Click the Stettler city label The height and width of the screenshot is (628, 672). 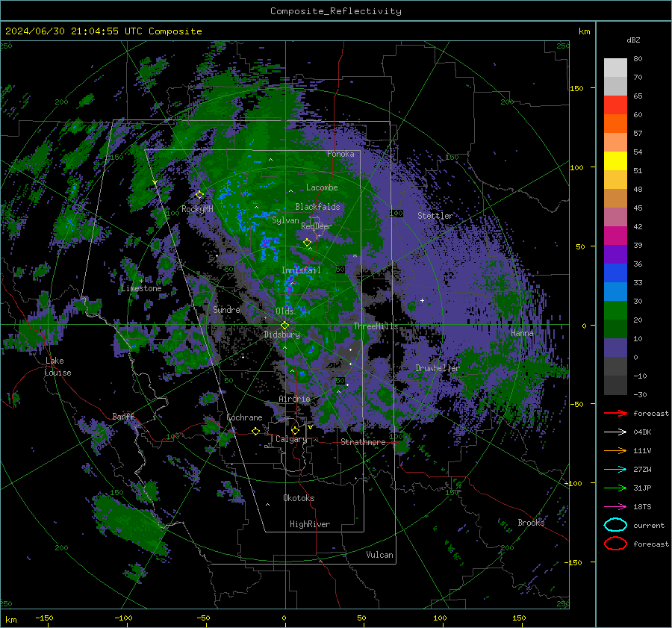click(435, 216)
